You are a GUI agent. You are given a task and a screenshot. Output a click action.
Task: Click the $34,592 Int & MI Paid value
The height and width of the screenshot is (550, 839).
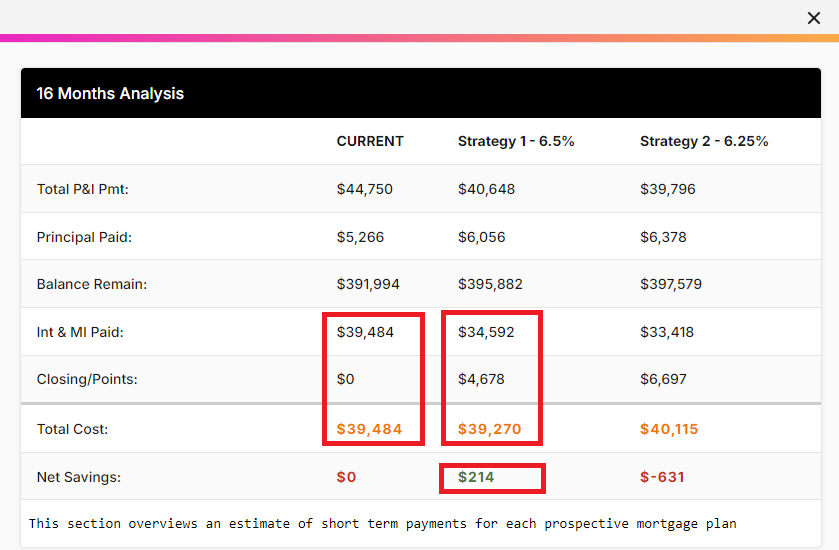(486, 332)
